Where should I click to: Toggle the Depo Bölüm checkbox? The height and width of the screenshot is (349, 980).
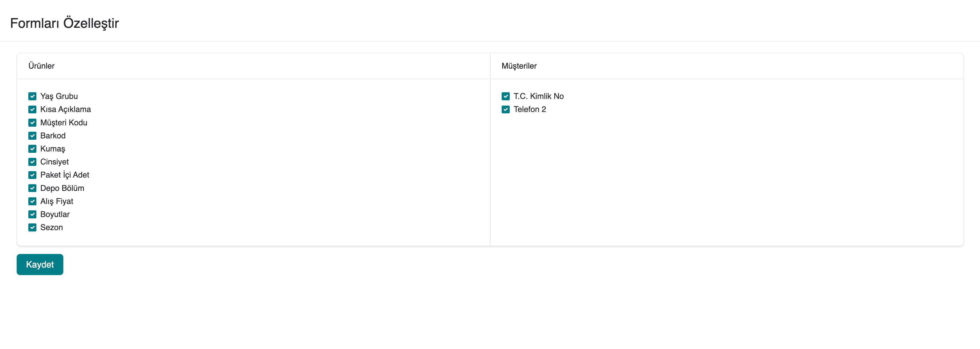click(32, 188)
